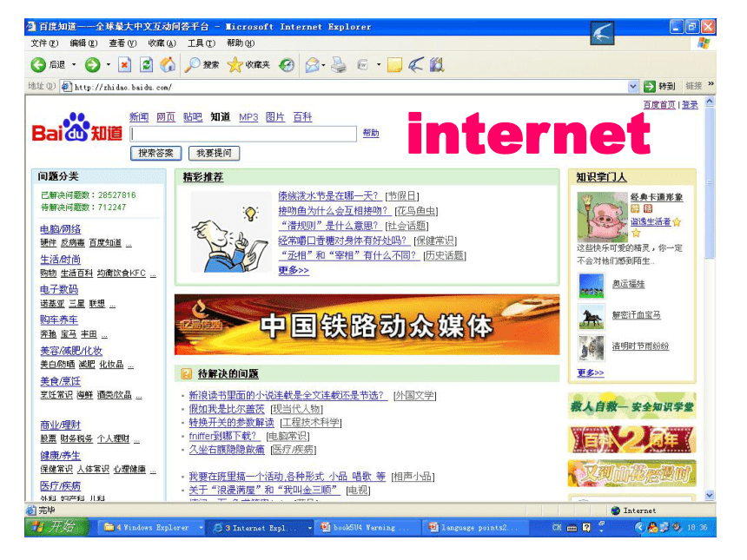Expand the Mail button dropdown arrow
The image size is (747, 560).
tap(323, 65)
